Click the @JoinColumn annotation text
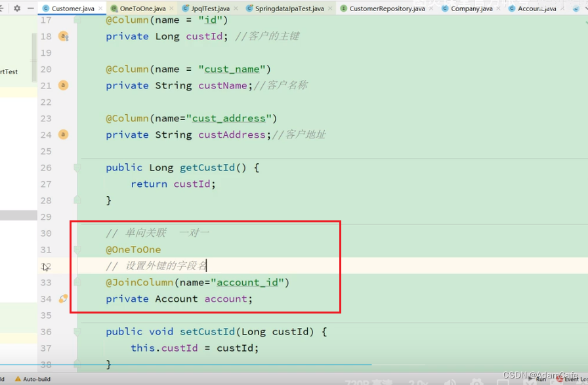The image size is (588, 385). coord(140,282)
